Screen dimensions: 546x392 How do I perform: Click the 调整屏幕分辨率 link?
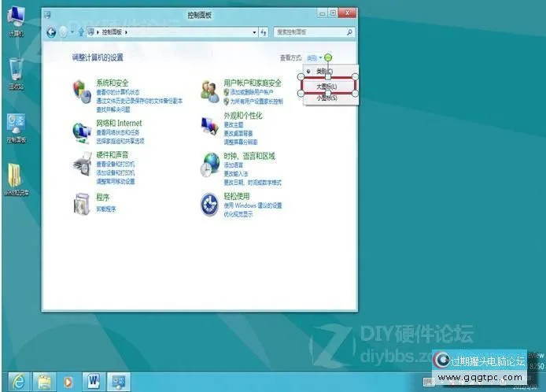click(241, 142)
